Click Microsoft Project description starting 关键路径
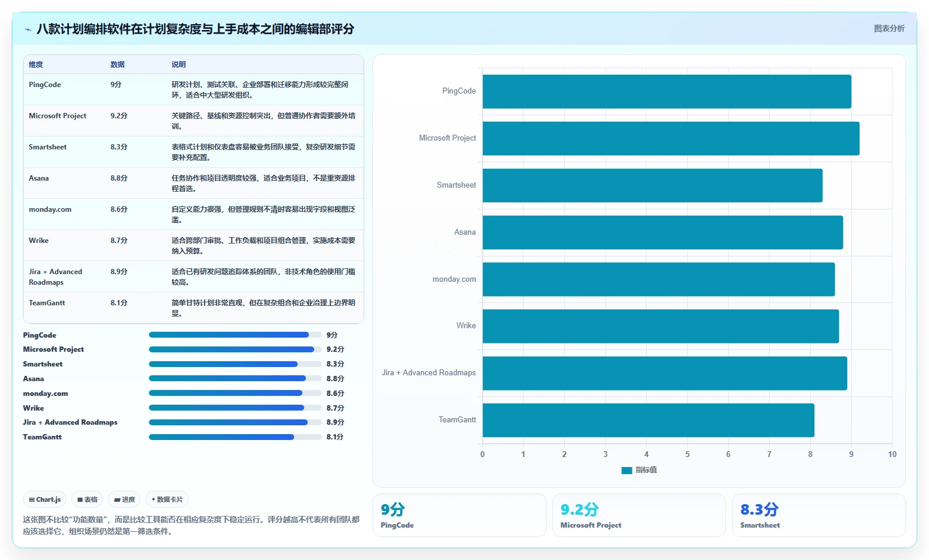 [x=264, y=121]
